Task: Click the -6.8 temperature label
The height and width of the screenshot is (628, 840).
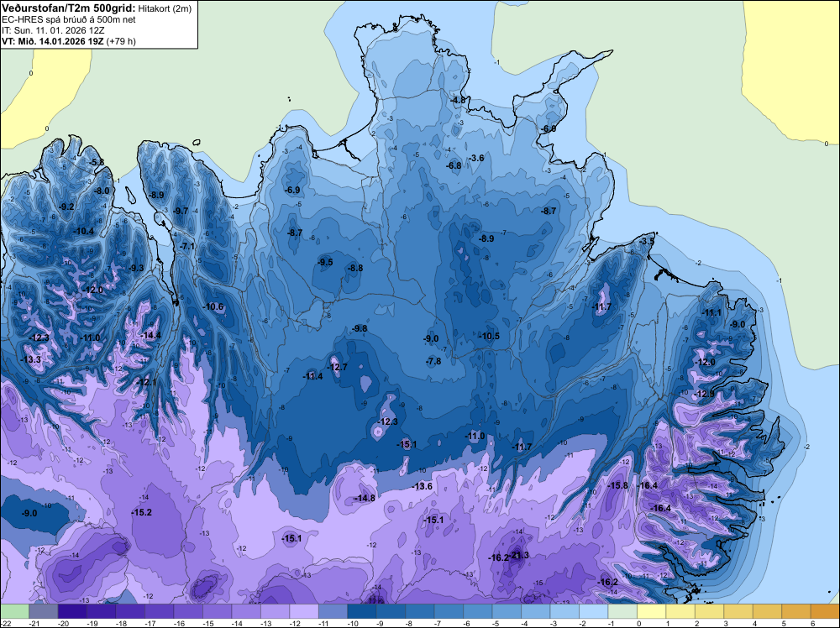Action: click(454, 166)
